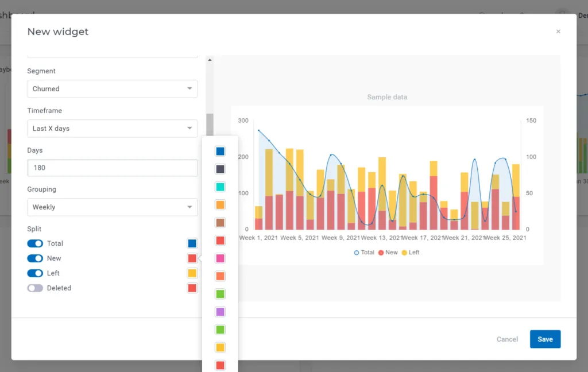Click the Days input field with 180
The height and width of the screenshot is (372, 588).
tap(112, 168)
